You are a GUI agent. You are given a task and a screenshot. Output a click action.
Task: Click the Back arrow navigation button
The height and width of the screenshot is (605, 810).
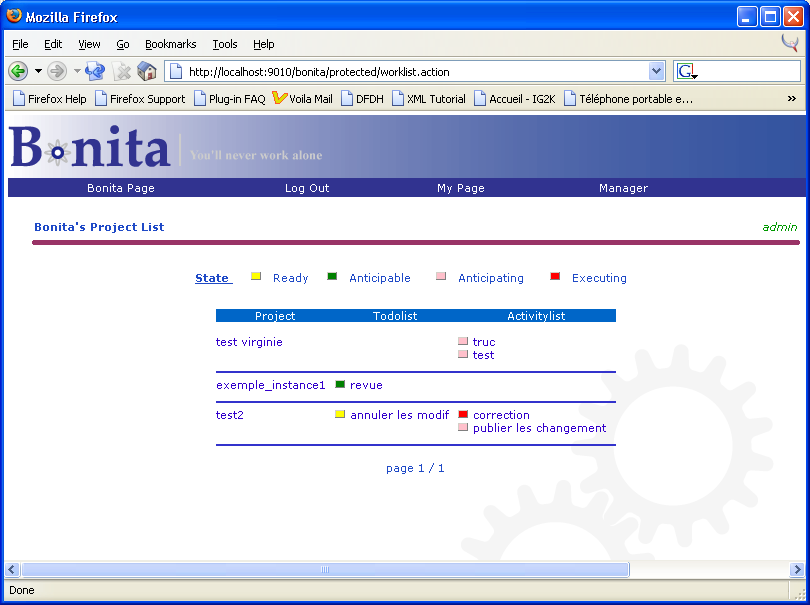[x=18, y=71]
